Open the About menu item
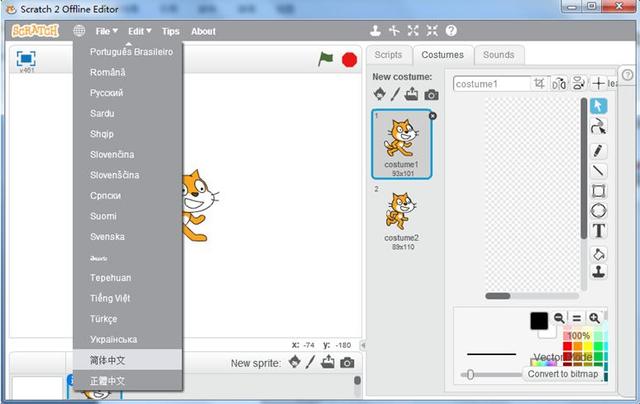The image size is (640, 404). [203, 31]
